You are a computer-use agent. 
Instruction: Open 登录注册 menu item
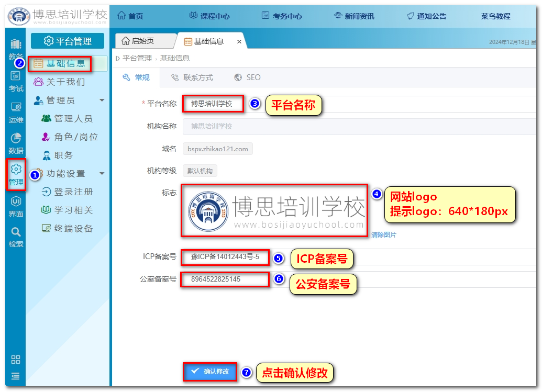tap(67, 192)
